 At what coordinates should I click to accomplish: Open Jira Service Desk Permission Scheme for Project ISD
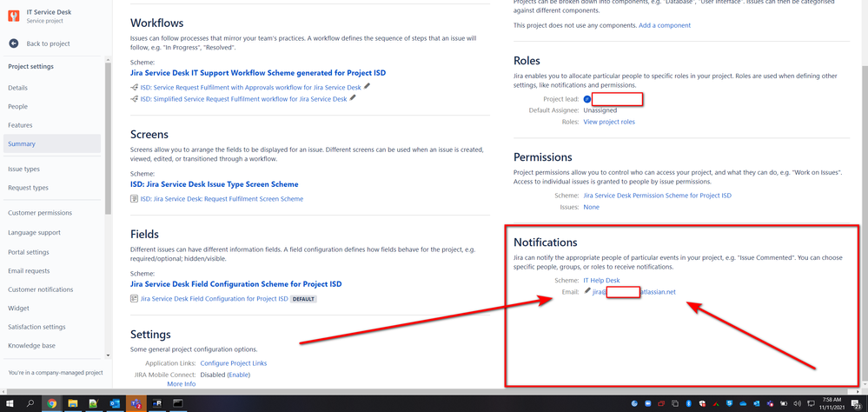[658, 196]
